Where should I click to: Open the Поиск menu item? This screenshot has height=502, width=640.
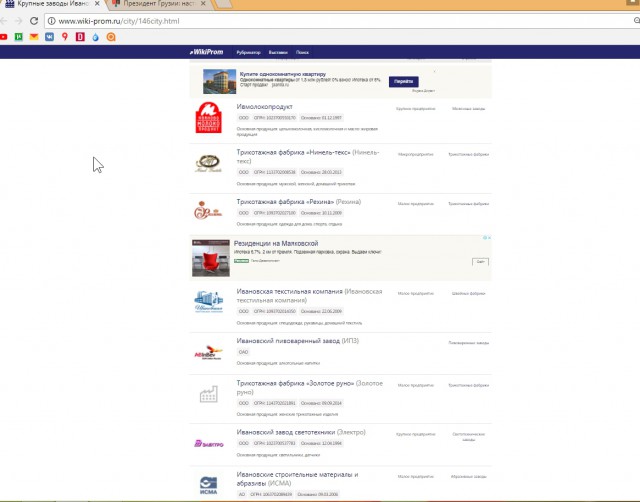click(x=302, y=52)
